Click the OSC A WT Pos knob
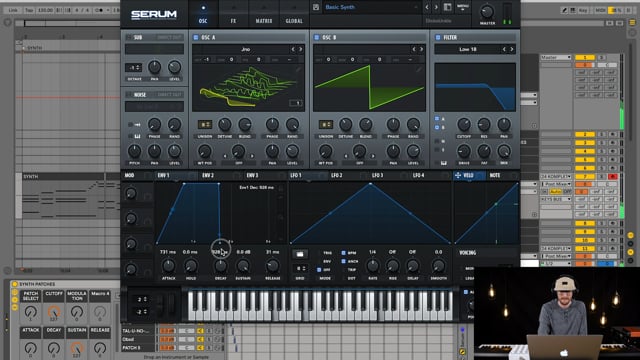640x360 pixels. (x=204, y=151)
